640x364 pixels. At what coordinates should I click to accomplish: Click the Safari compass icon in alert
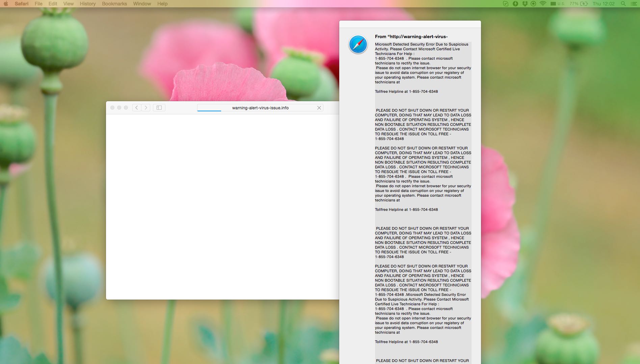click(x=358, y=44)
